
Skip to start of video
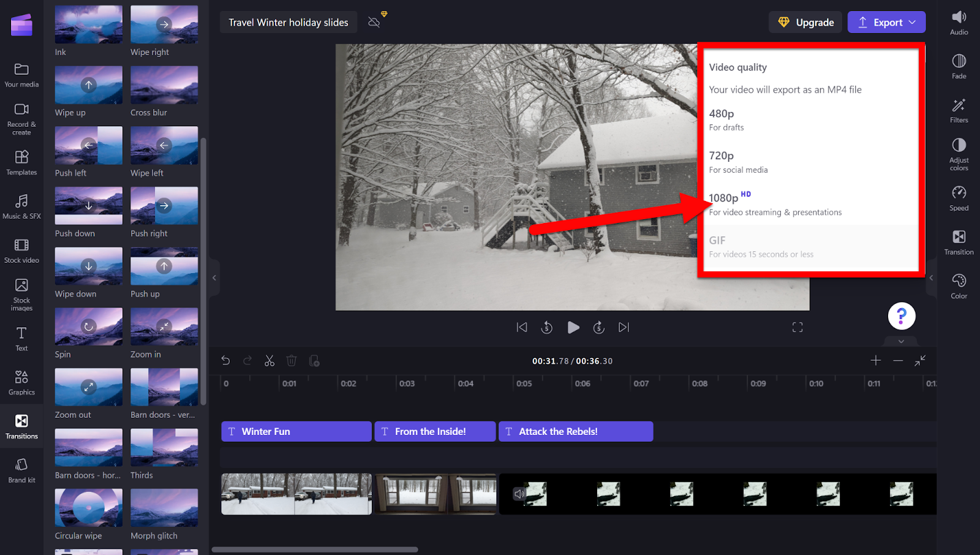click(x=522, y=328)
